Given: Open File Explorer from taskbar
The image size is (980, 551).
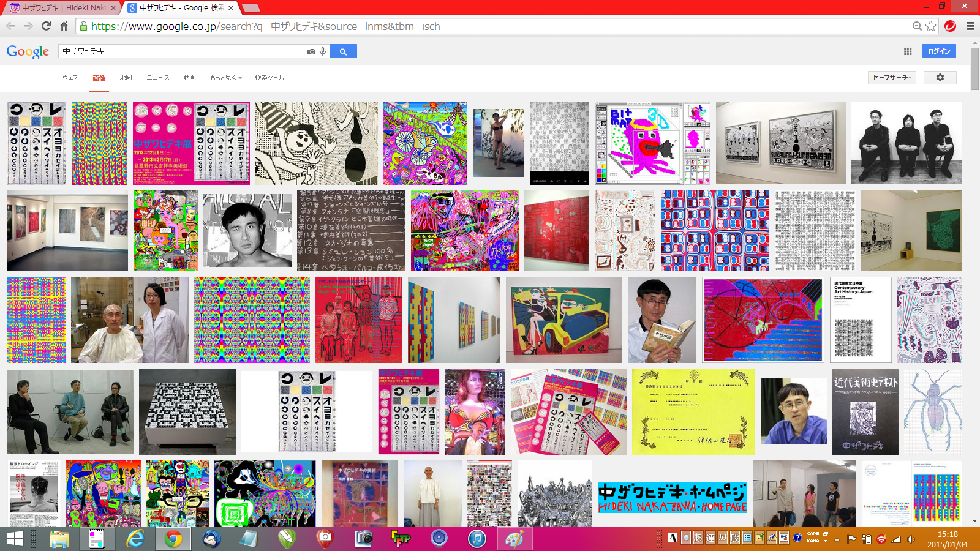Looking at the screenshot, I should point(59,539).
